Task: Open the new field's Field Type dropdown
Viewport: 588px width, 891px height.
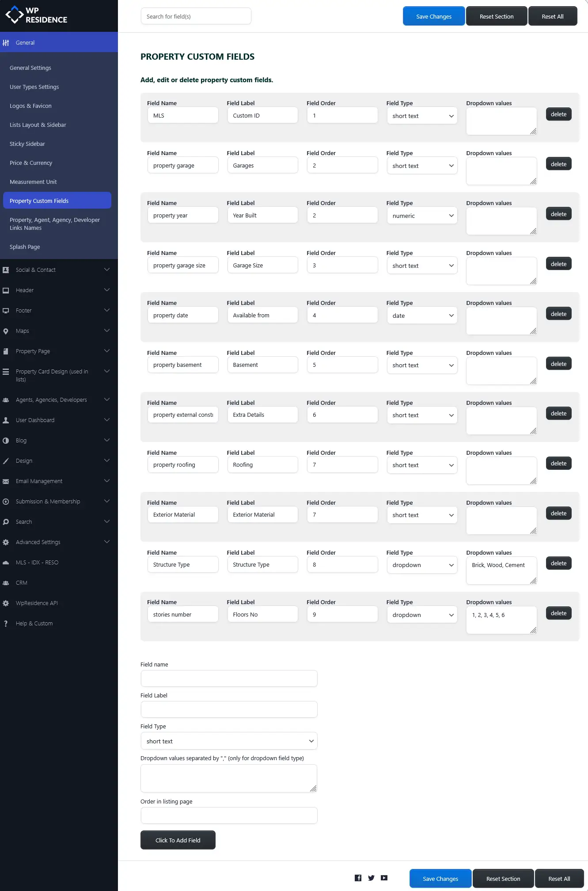Action: coord(229,741)
